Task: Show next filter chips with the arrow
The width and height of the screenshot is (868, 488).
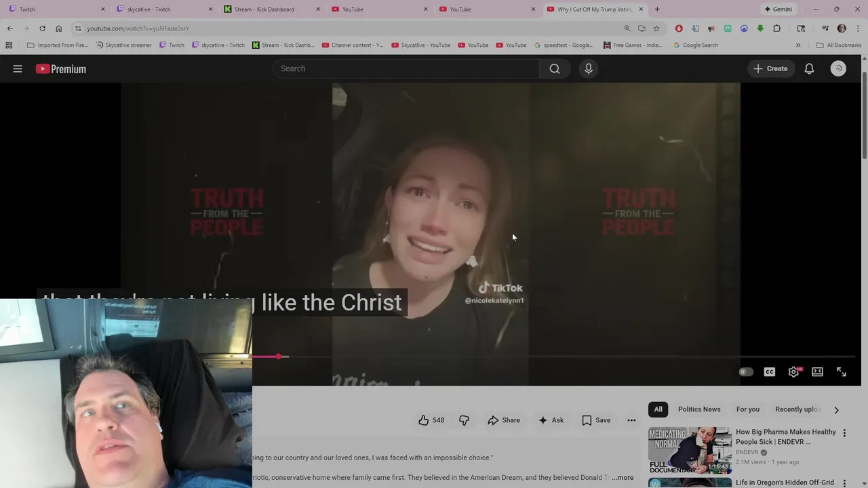Action: point(836,409)
